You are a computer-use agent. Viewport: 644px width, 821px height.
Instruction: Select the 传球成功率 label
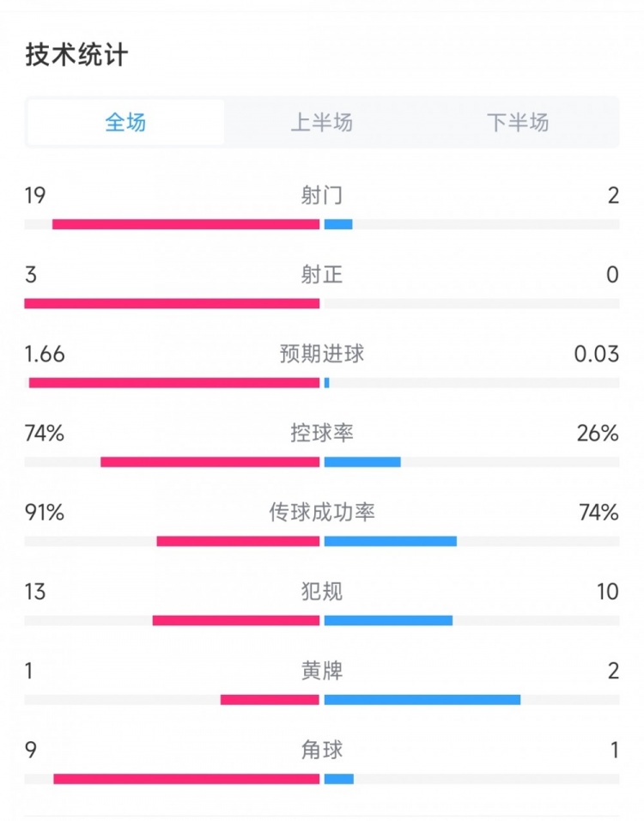[322, 513]
